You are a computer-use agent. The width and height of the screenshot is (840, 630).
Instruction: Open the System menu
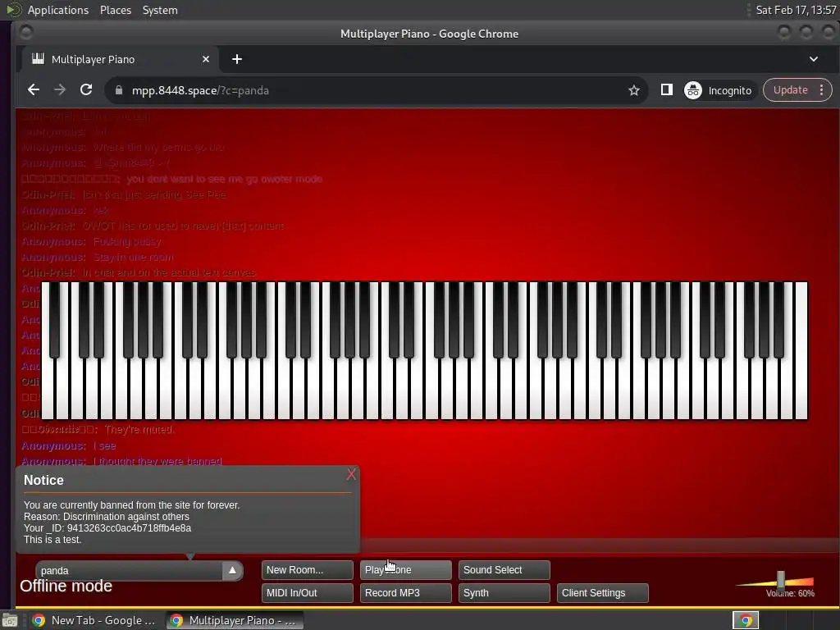[x=160, y=10]
